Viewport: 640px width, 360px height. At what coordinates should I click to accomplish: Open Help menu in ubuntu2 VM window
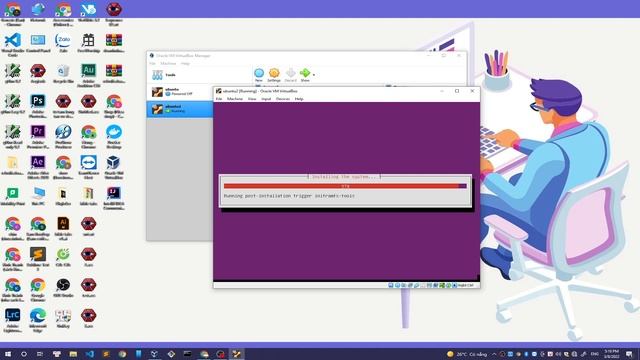click(x=299, y=99)
